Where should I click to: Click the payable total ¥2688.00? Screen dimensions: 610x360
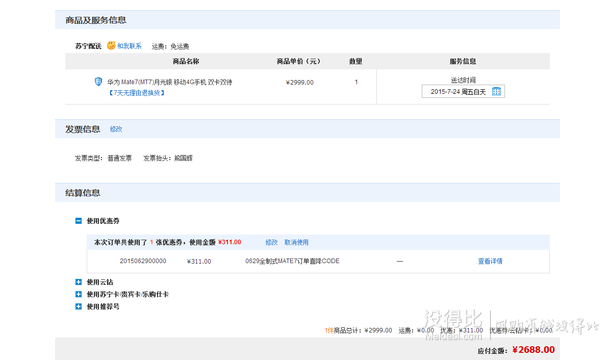(x=533, y=349)
